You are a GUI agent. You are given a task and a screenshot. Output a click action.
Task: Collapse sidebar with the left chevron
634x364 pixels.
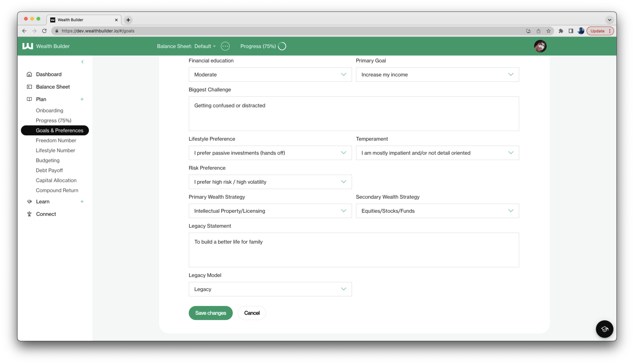tap(82, 62)
